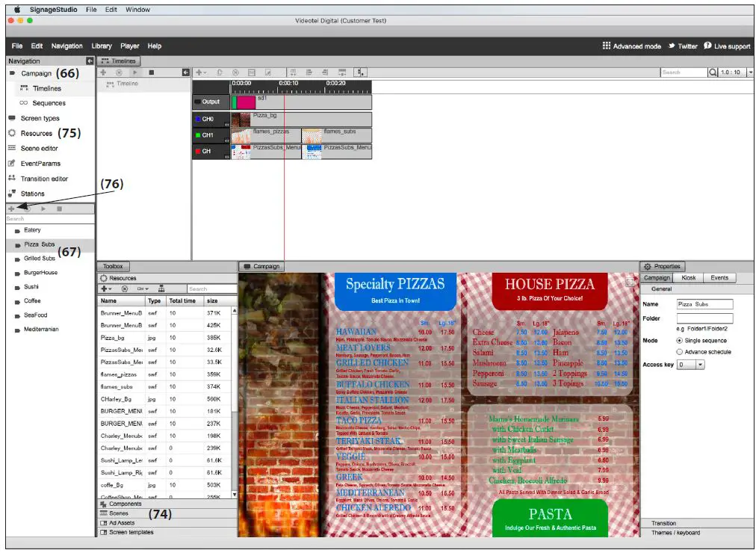Select the CH0 channel header
The width and height of the screenshot is (756, 553).
point(211,119)
